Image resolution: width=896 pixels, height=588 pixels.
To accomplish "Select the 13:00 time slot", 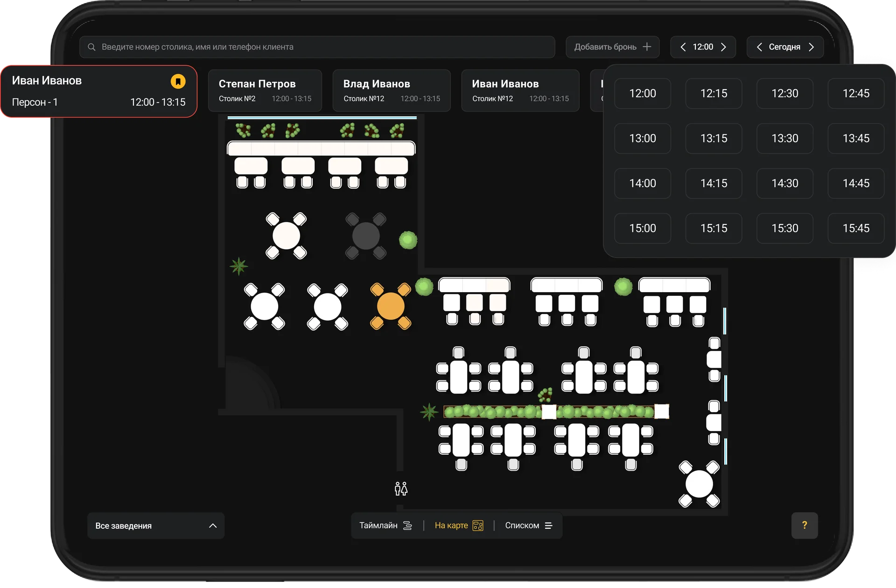I will coord(643,139).
